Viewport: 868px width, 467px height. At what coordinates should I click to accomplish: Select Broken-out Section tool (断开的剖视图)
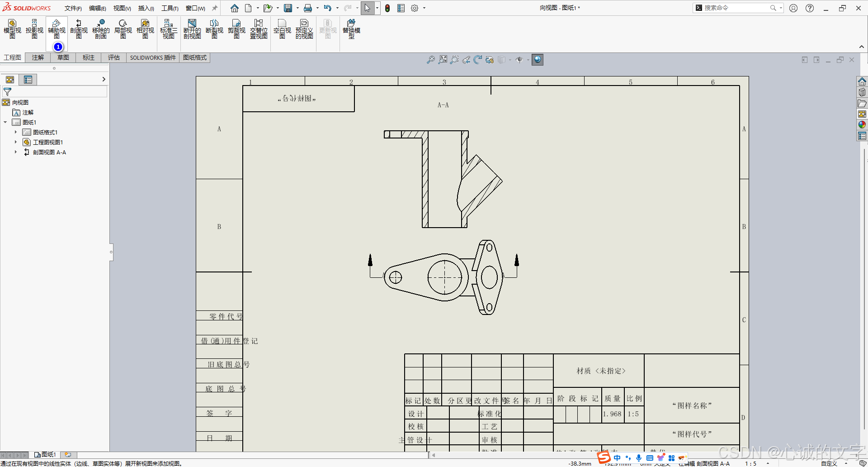192,29
